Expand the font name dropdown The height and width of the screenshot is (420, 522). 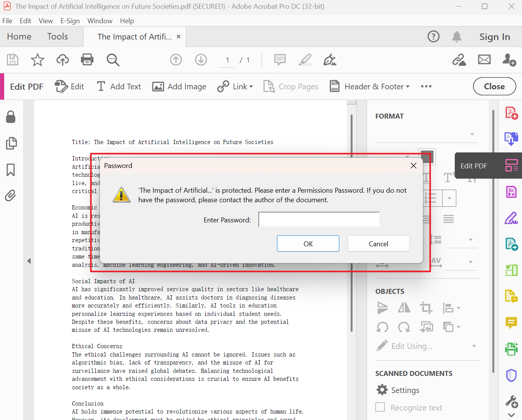pos(472,134)
